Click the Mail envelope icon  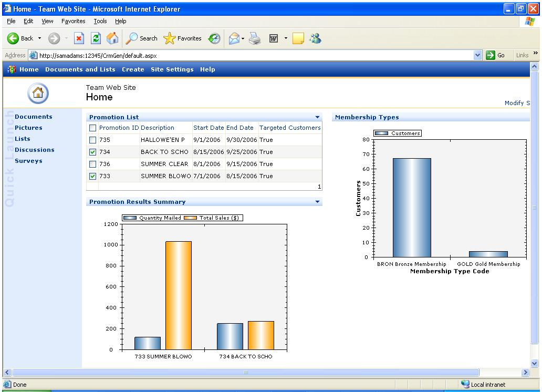pos(234,38)
